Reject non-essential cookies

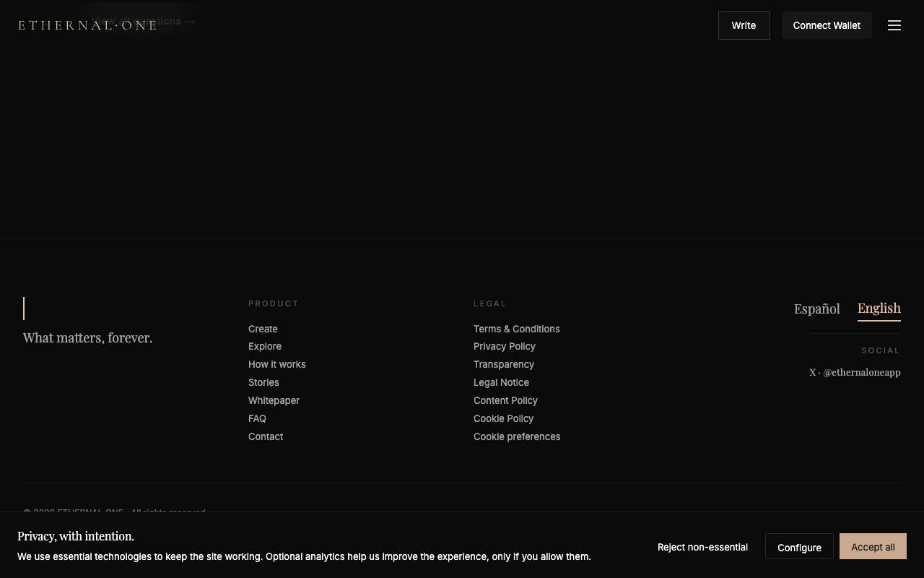[702, 547]
